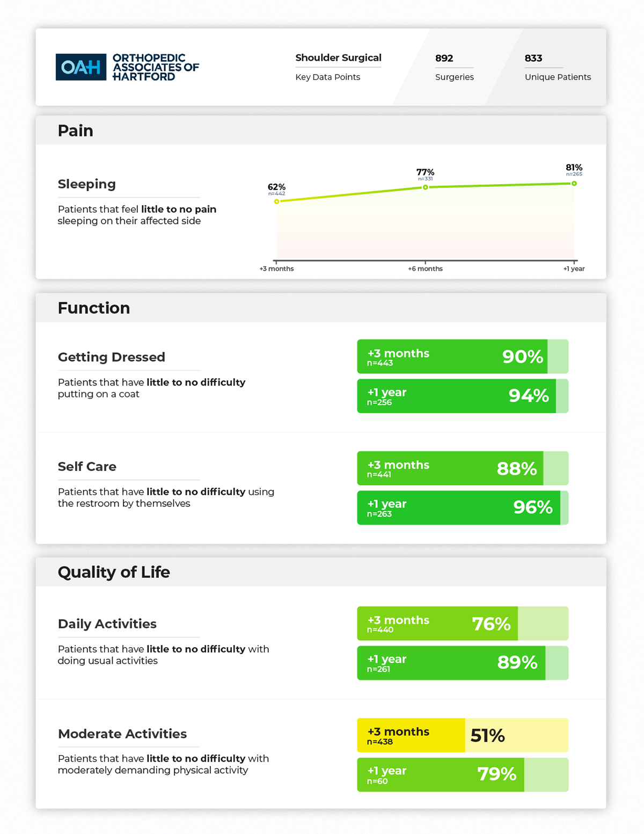
Task: Click the +6 months axis label
Action: pyautogui.click(x=425, y=269)
